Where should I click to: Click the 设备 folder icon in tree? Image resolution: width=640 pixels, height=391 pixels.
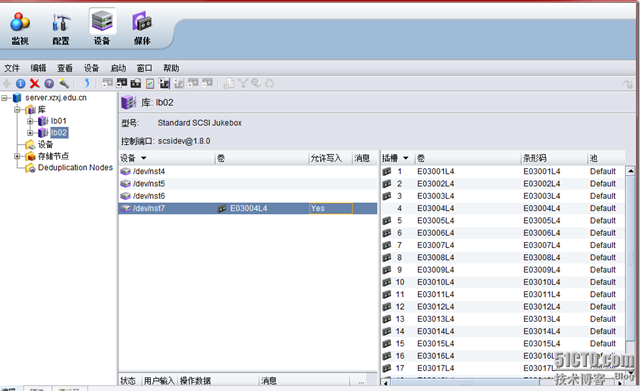click(30, 144)
